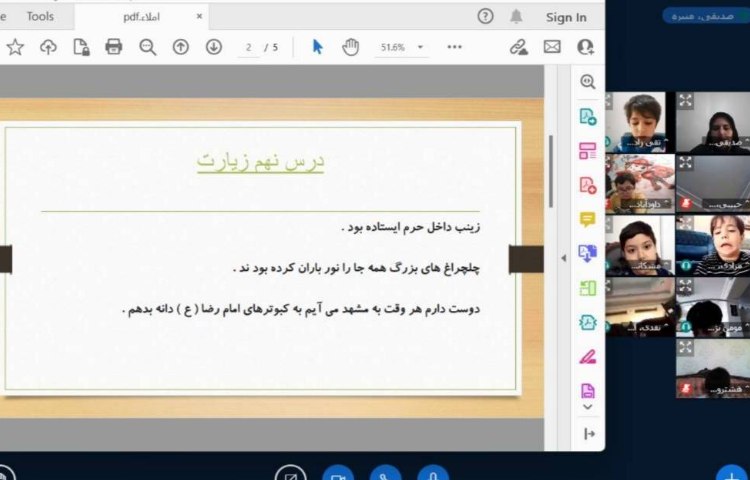750x480 pixels.
Task: Click the صدیقی name badge at the top right
Action: [x=707, y=16]
